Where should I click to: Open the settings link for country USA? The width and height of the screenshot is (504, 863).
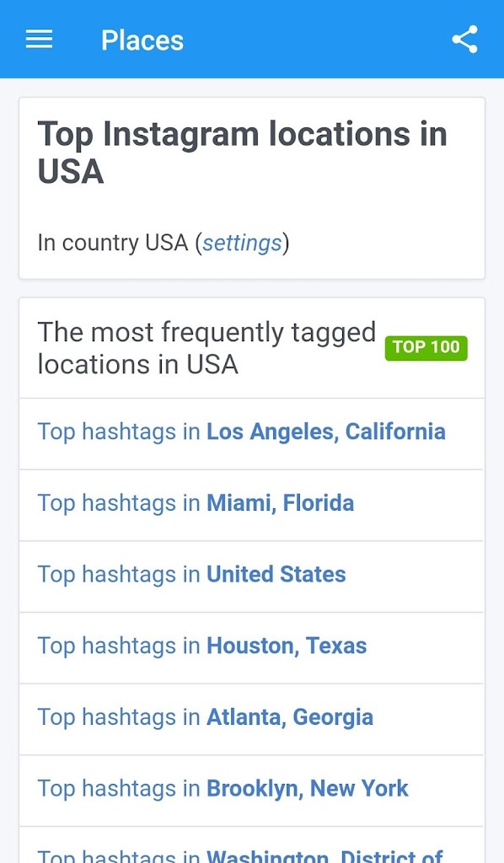click(242, 243)
